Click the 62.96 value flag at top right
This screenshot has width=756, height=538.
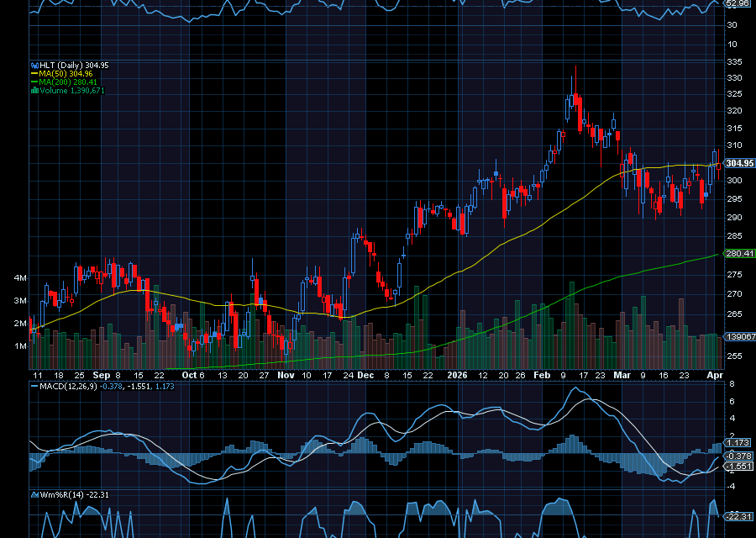pos(738,6)
